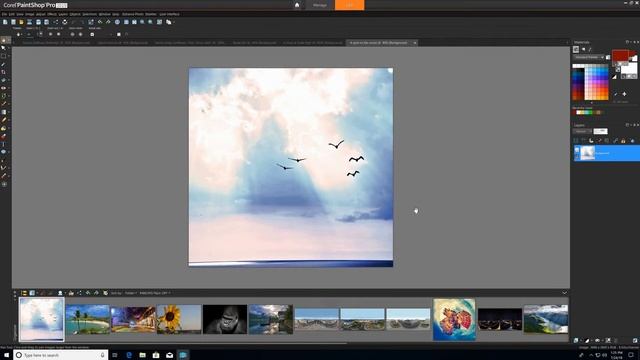Select the Crop tool

4,72
